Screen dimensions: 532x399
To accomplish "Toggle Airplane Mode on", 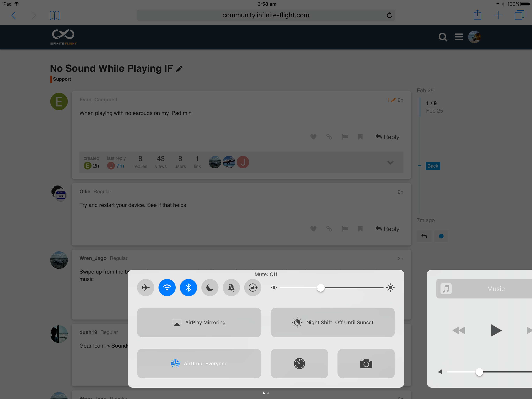I will [145, 288].
